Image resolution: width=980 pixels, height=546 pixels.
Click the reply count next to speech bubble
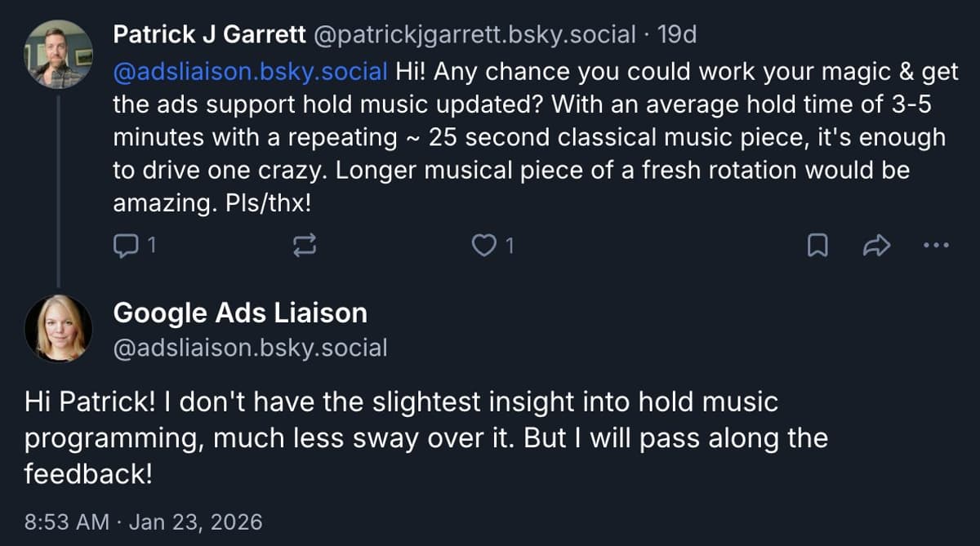tap(150, 246)
